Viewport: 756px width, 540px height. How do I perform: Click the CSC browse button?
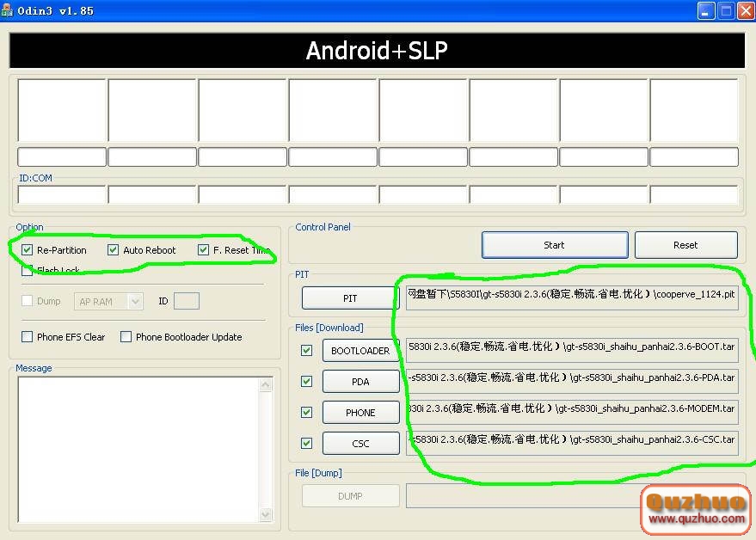pyautogui.click(x=360, y=443)
